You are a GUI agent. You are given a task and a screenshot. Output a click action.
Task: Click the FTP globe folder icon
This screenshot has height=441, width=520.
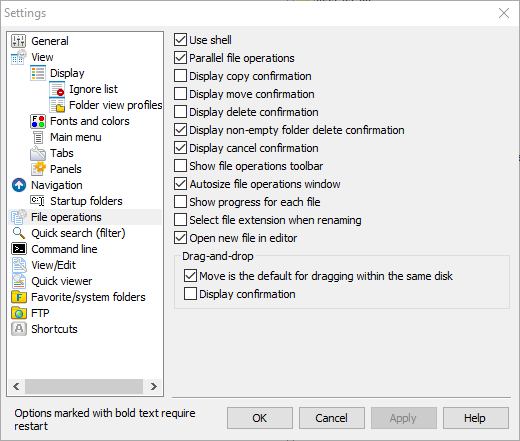click(x=19, y=313)
